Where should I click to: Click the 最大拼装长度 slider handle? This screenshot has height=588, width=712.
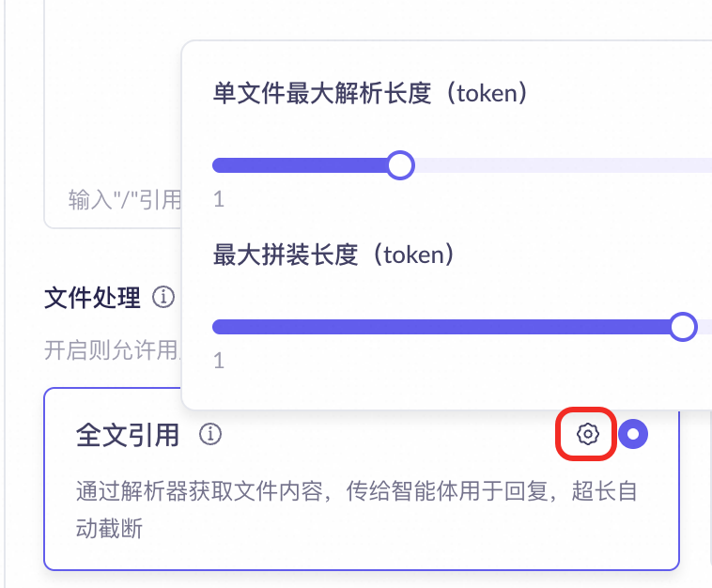tap(683, 327)
